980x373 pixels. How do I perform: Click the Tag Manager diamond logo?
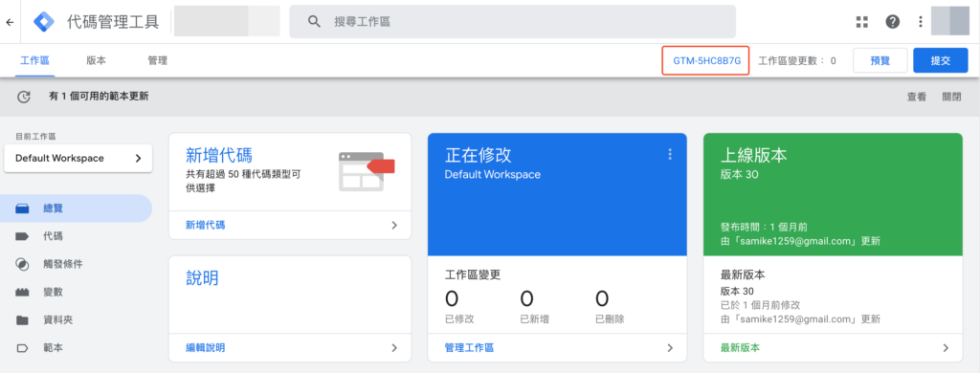(44, 22)
